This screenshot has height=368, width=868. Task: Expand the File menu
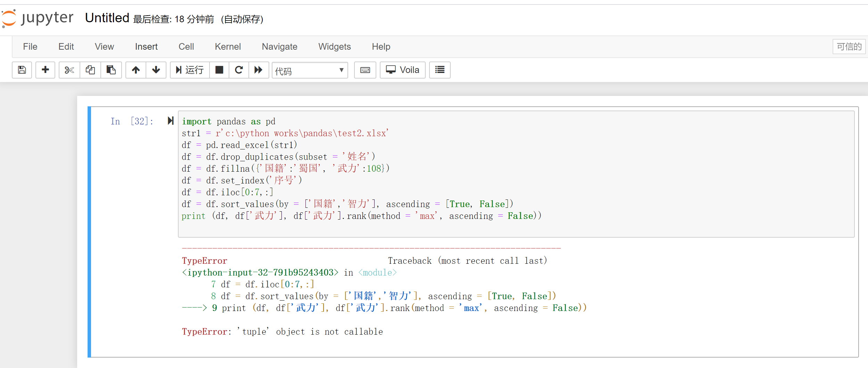[30, 47]
